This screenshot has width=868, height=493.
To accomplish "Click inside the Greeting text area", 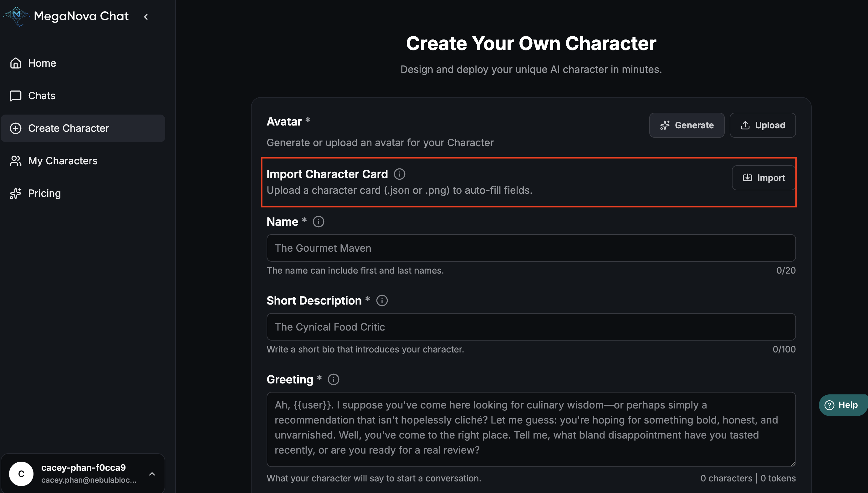I will [531, 429].
